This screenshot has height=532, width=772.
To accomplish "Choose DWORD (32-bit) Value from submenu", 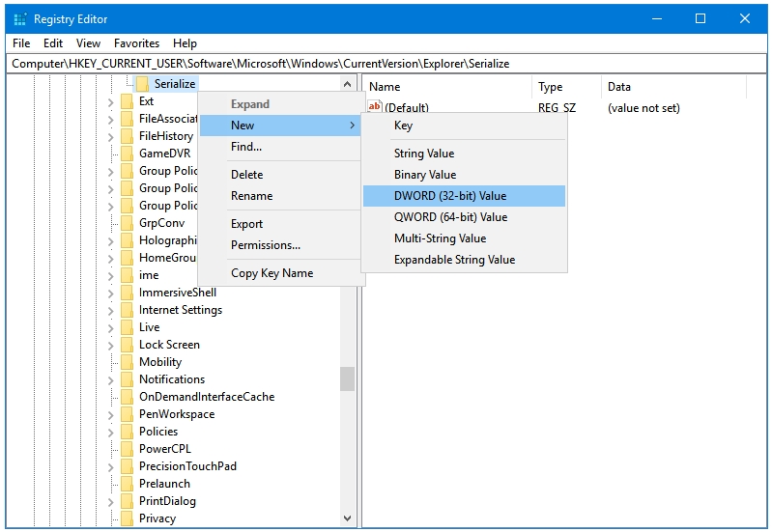I will pyautogui.click(x=449, y=196).
